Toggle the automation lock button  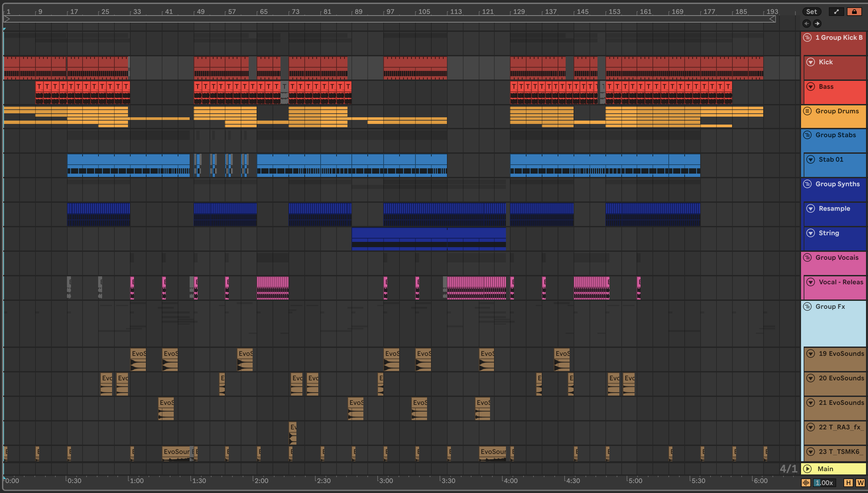point(854,12)
